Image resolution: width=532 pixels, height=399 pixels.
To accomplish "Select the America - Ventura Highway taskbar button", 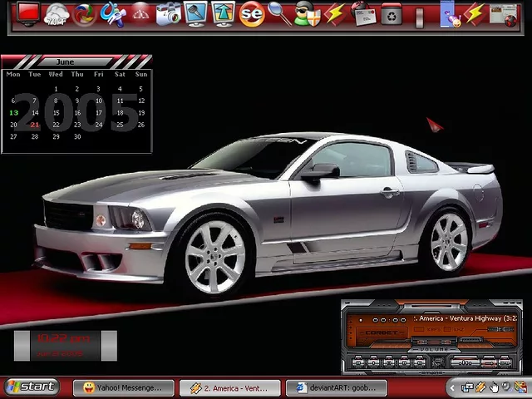I will (x=230, y=387).
